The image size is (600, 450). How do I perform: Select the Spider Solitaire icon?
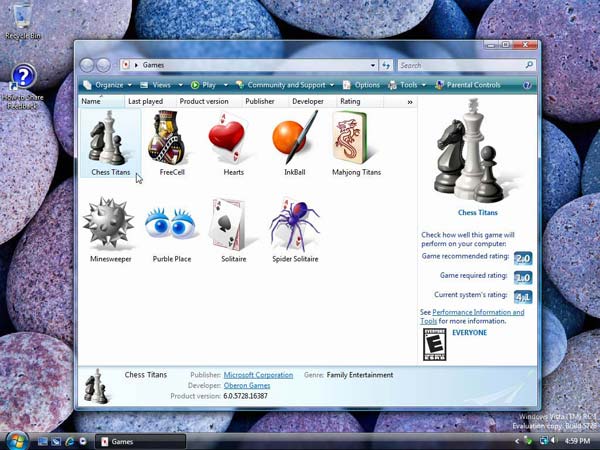coord(295,225)
